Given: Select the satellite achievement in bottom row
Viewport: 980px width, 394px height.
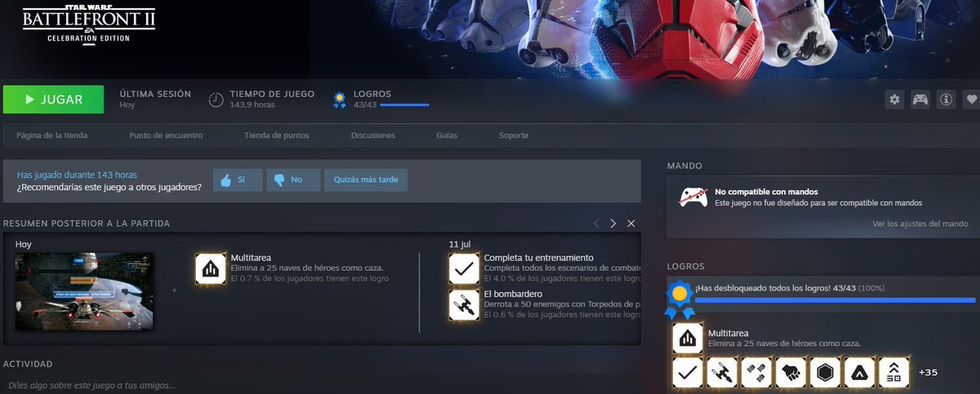Looking at the screenshot, I should (756, 373).
